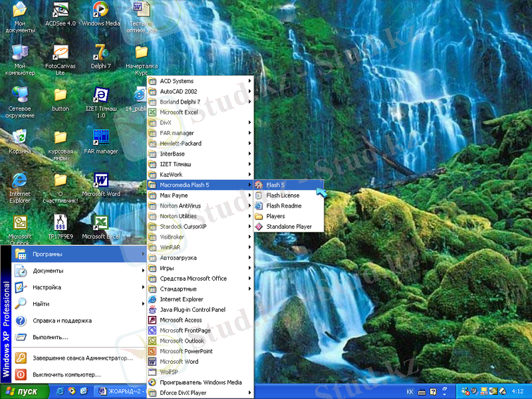Expand the Players folder in Flash submenu
Viewport: 532px width, 399px height.
(275, 216)
